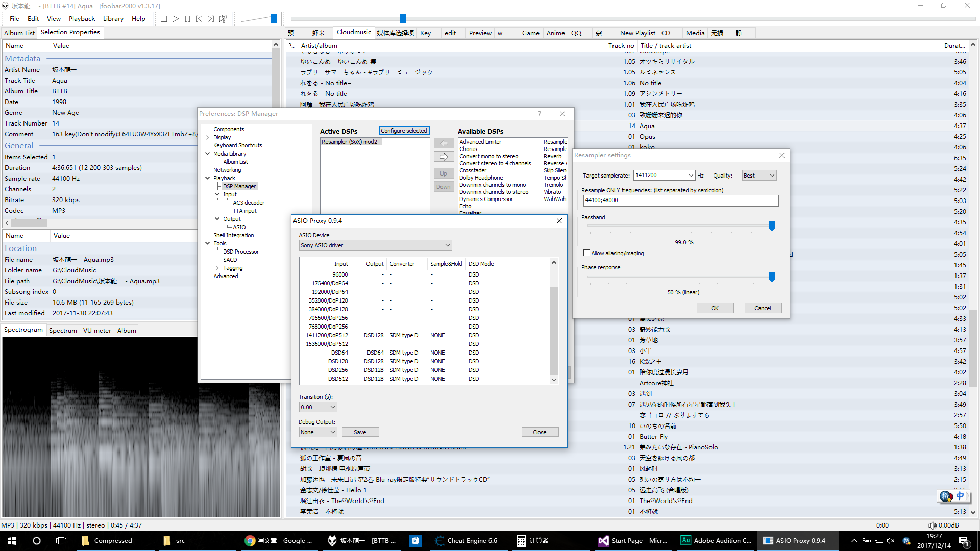Click the Chinese IME indicator
Screen dimensions: 980x551
click(x=960, y=496)
